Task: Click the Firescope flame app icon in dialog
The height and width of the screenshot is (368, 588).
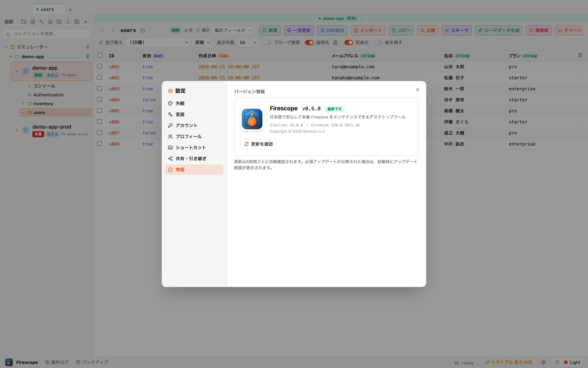Action: (x=252, y=119)
